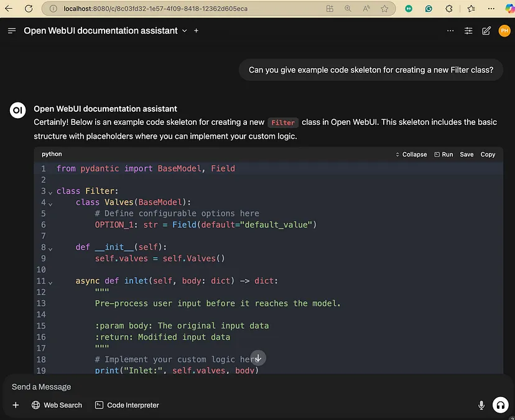Image resolution: width=515 pixels, height=420 pixels.
Task: Toggle Web Search
Action: click(x=57, y=405)
